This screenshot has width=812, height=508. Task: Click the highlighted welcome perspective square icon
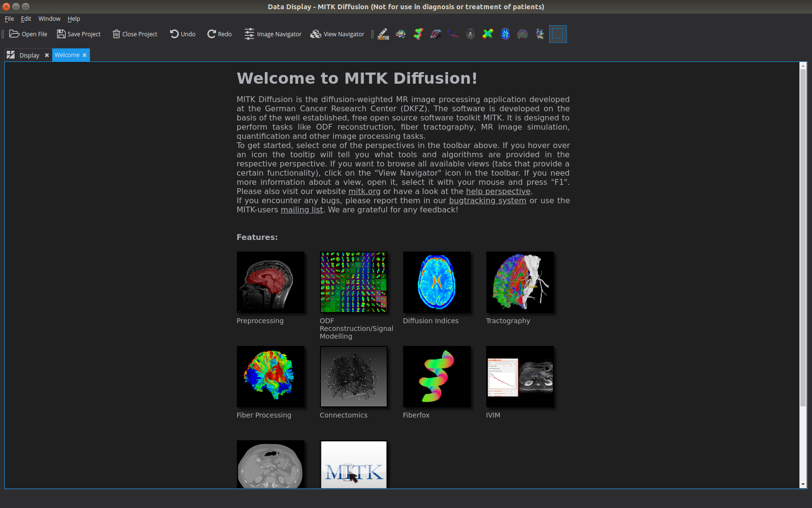click(x=558, y=34)
